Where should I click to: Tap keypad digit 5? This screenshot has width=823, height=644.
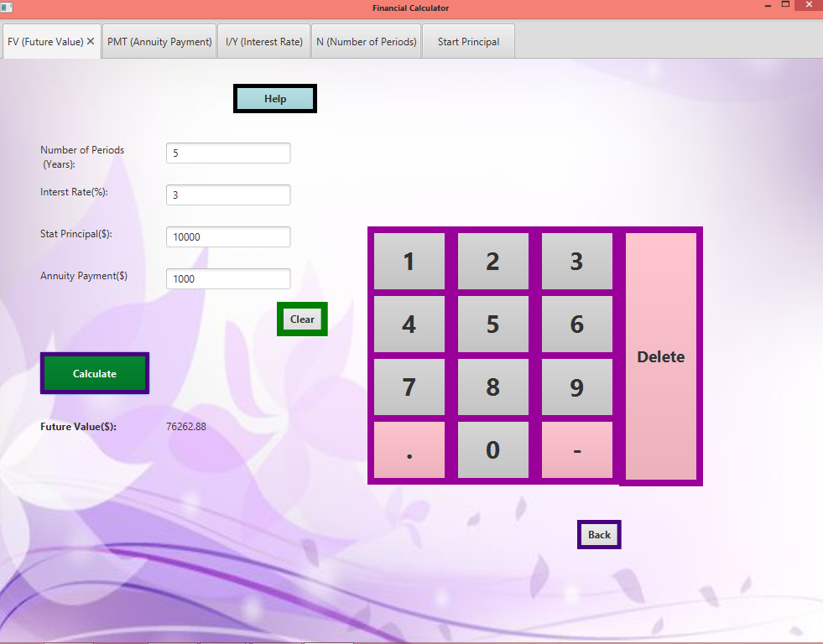[492, 325]
